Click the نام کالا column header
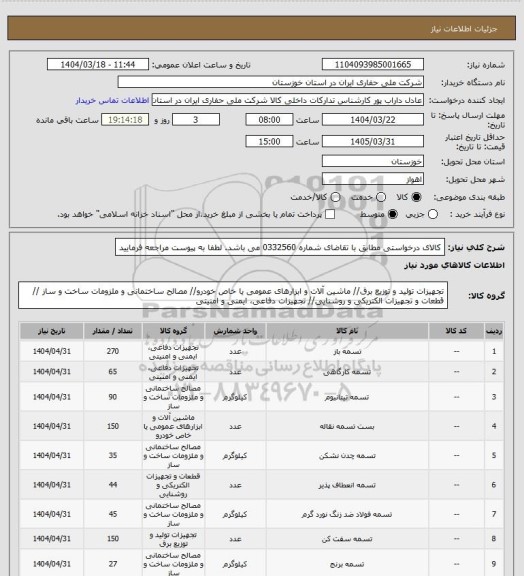The width and height of the screenshot is (524, 576). 347,331
